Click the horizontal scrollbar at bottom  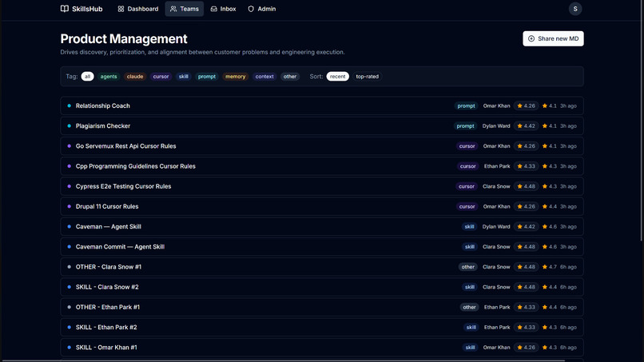coord(284,360)
